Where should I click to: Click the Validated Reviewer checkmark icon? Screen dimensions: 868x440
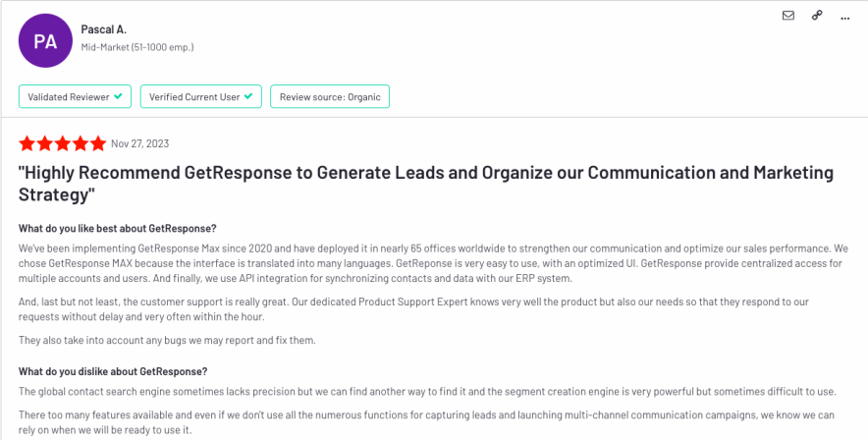tap(118, 96)
